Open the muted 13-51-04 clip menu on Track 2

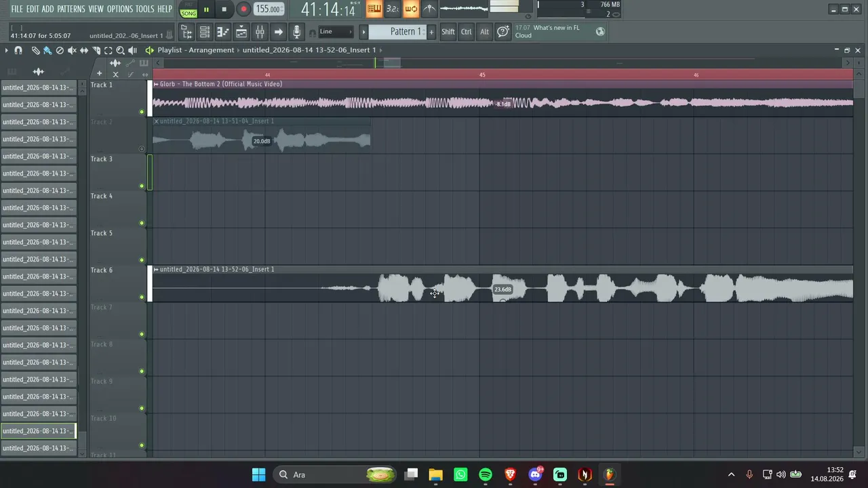[x=156, y=121]
